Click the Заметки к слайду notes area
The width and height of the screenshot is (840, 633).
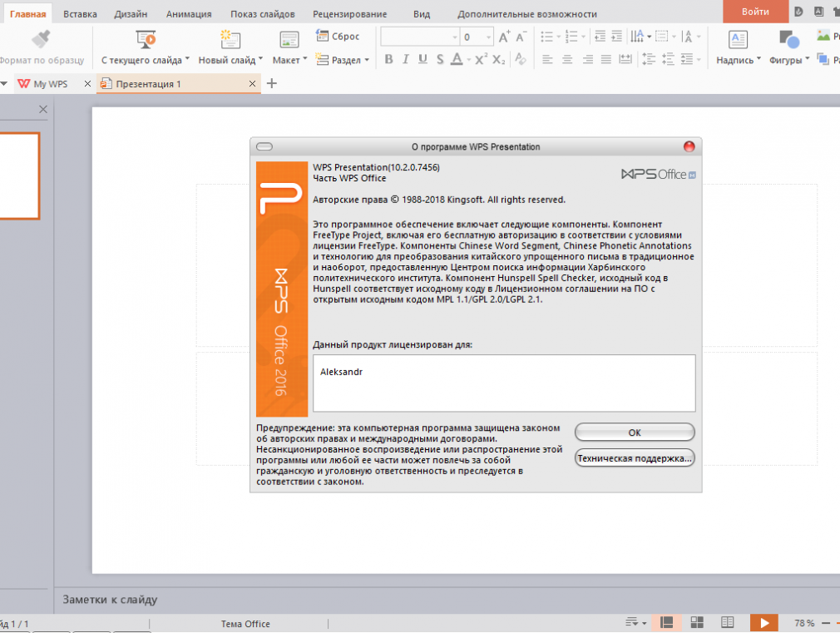447,600
